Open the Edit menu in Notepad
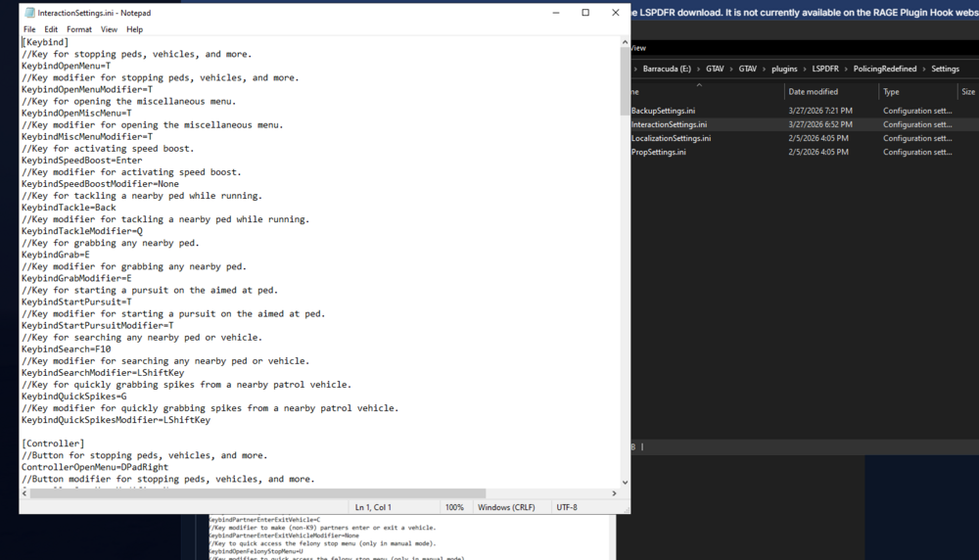Screen dimensions: 979x560 point(51,29)
